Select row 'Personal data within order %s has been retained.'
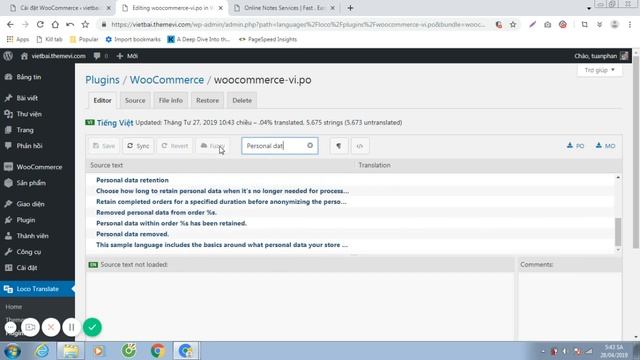Image resolution: width=640 pixels, height=360 pixels. click(350, 223)
